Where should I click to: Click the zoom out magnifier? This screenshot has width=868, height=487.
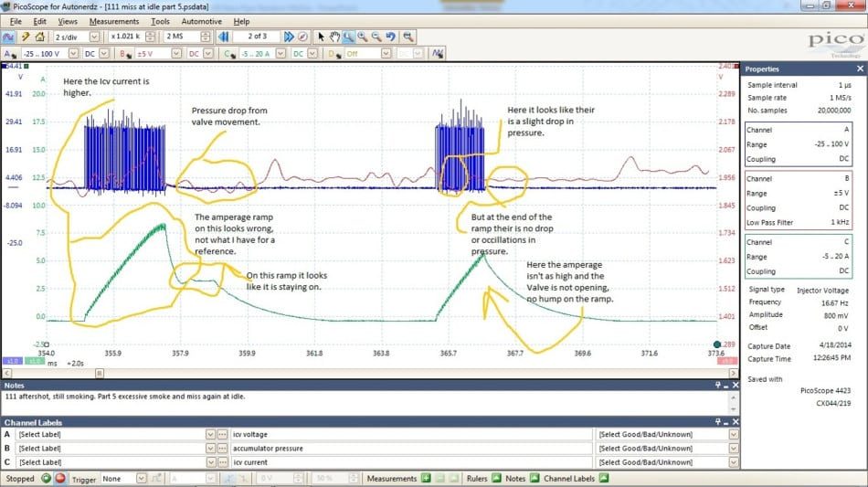click(x=376, y=37)
